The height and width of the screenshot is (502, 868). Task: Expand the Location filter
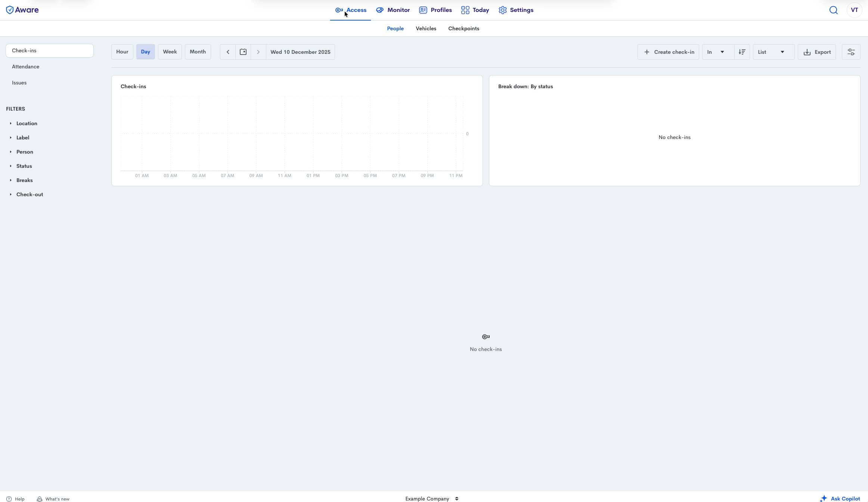27,123
